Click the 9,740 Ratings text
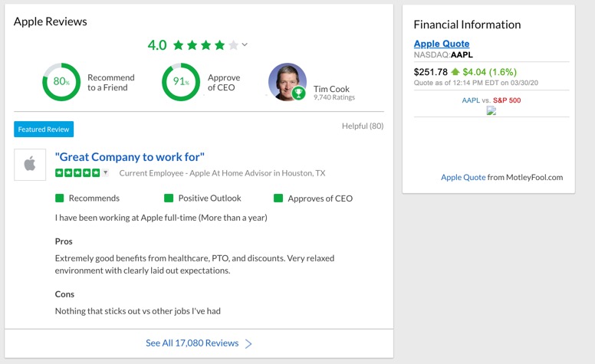This screenshot has height=364, width=595. (x=334, y=97)
